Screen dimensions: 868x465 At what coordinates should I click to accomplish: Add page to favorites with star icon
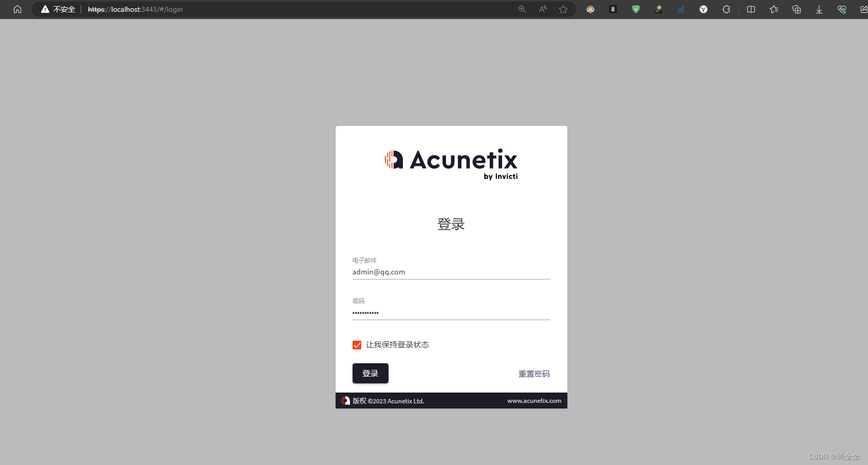(563, 9)
